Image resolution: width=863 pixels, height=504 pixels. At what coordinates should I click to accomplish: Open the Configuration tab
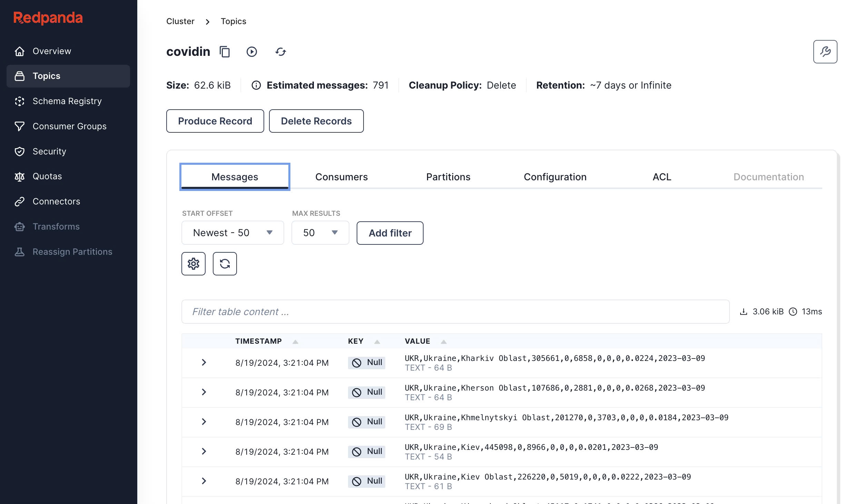[555, 177]
